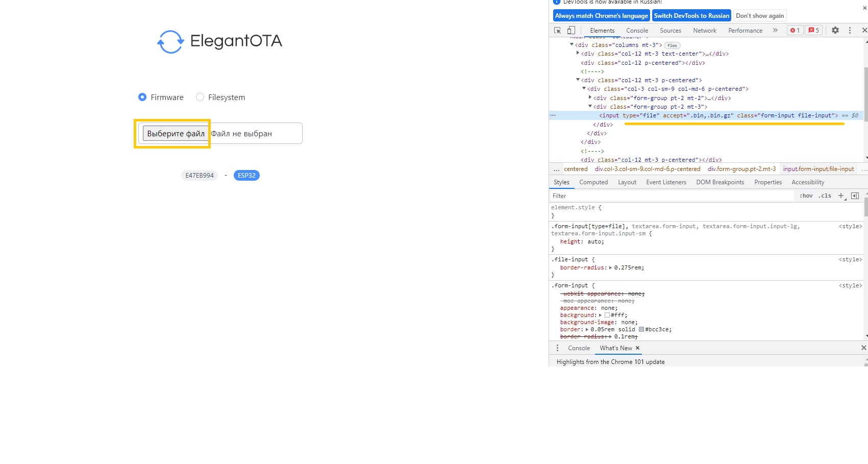Show the 1 error counter
This screenshot has width=868, height=464.
pos(795,31)
